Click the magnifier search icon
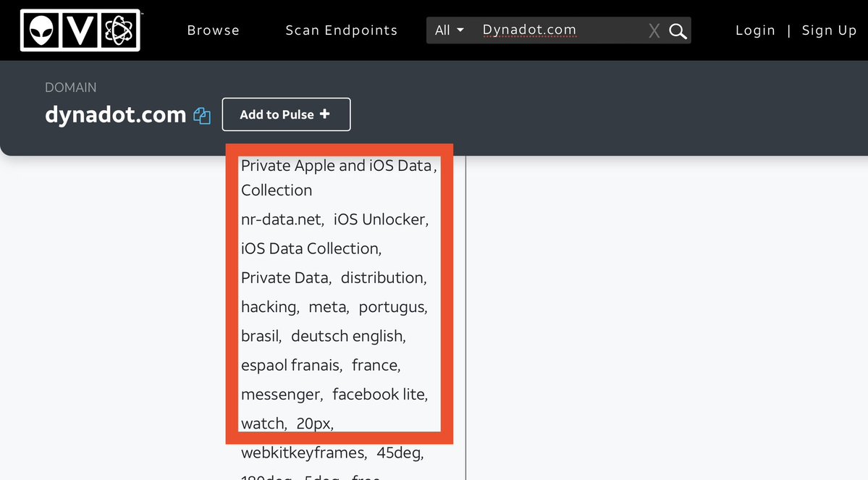Image resolution: width=868 pixels, height=480 pixels. click(678, 31)
